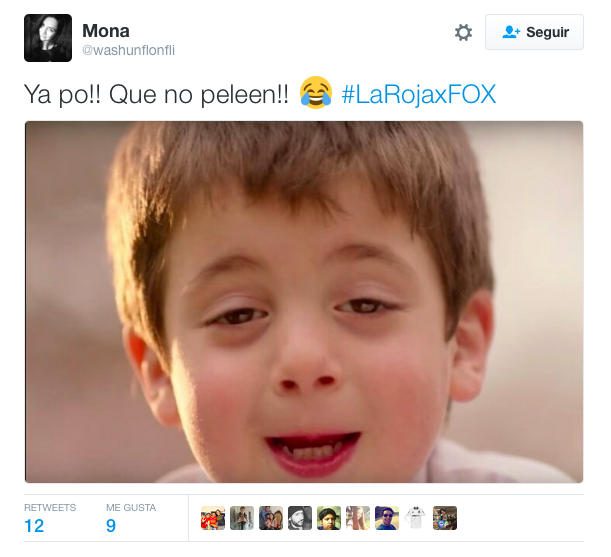Open the @washunflonfli handle

click(128, 50)
